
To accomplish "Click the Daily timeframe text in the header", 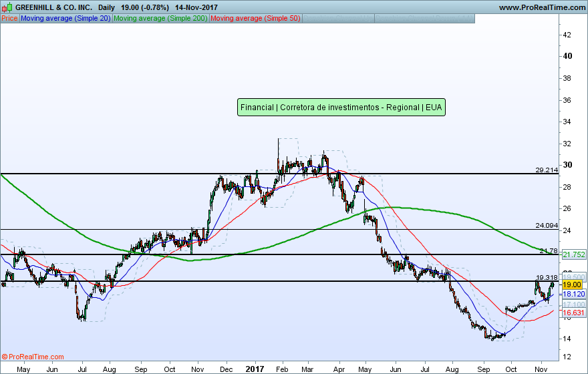I will [106, 7].
